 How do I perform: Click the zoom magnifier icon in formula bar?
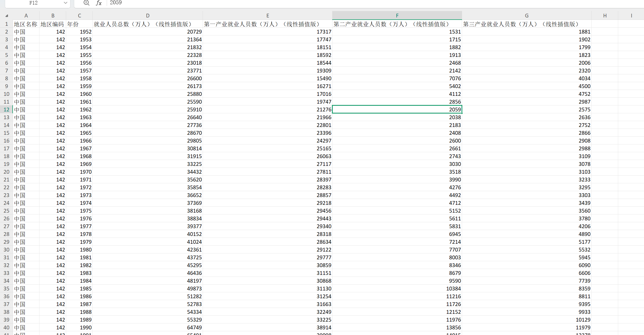(86, 3)
